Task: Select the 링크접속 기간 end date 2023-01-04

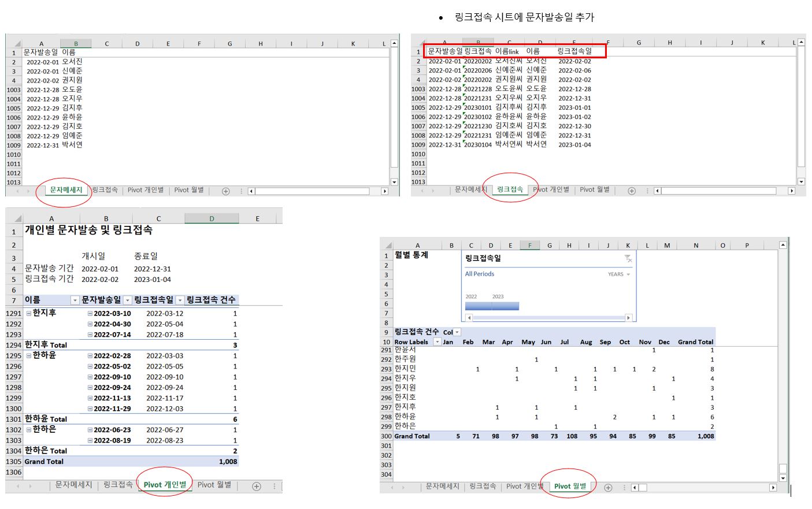Action: coord(153,280)
